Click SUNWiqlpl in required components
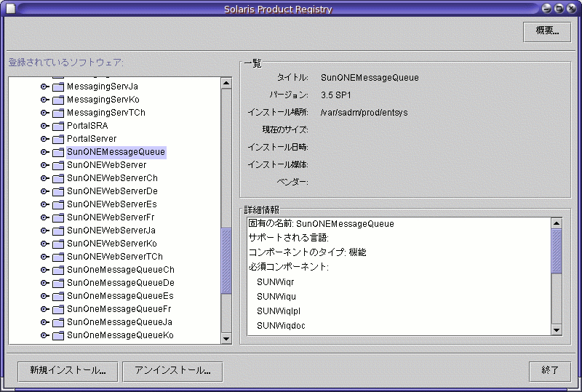The width and height of the screenshot is (582, 392). coord(279,311)
